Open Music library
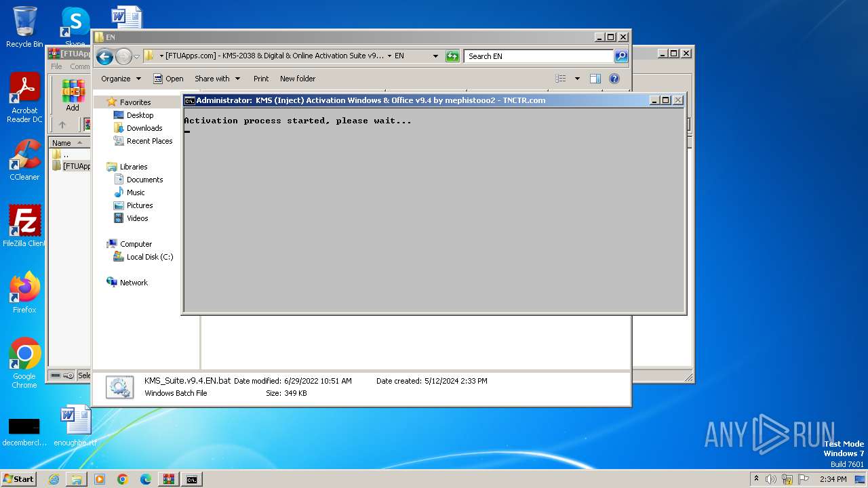 click(x=135, y=192)
